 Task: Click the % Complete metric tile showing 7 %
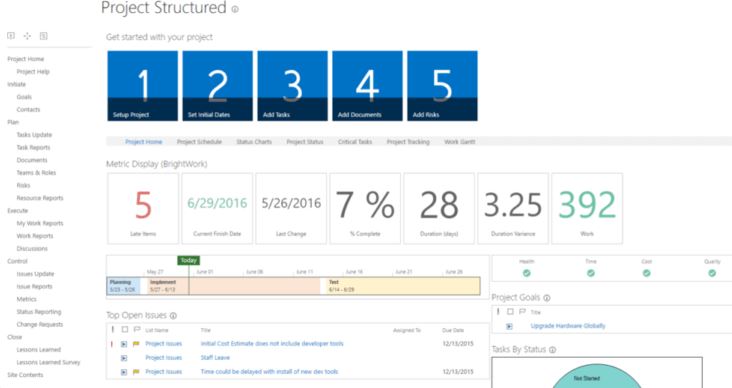point(365,208)
